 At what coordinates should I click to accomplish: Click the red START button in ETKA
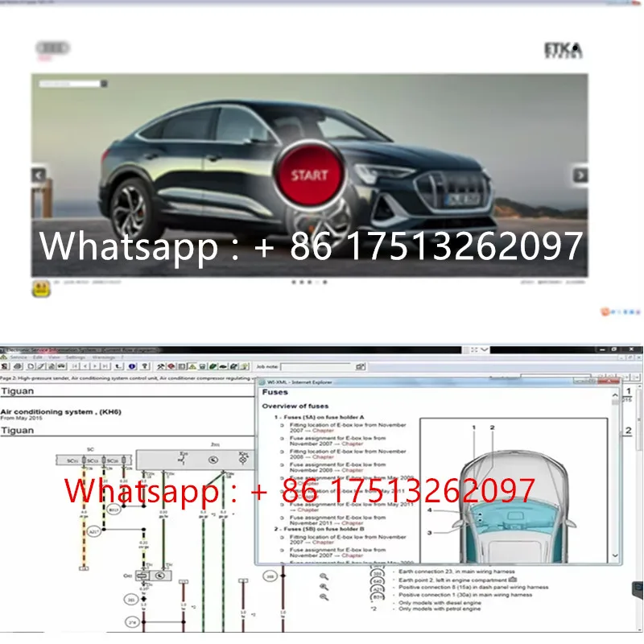(x=310, y=175)
